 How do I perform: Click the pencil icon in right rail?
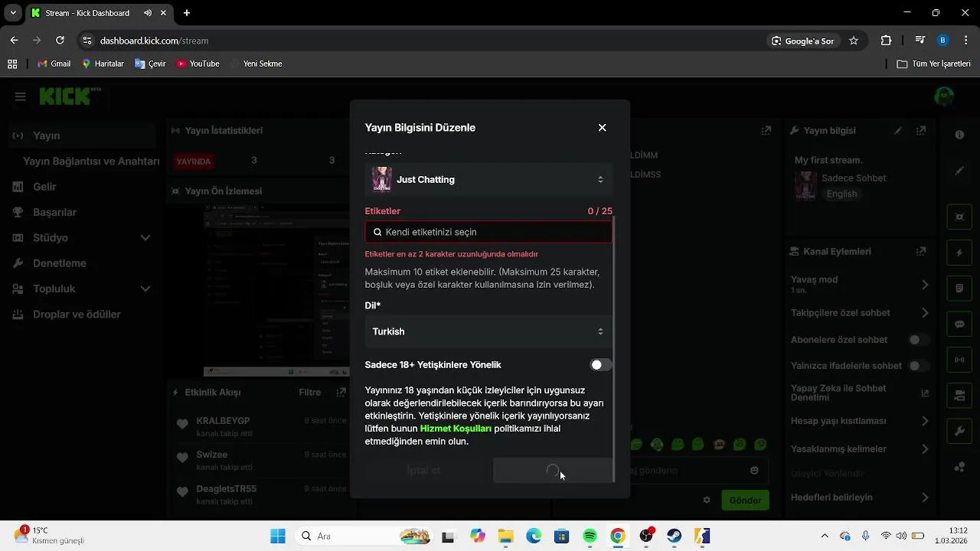click(x=959, y=171)
